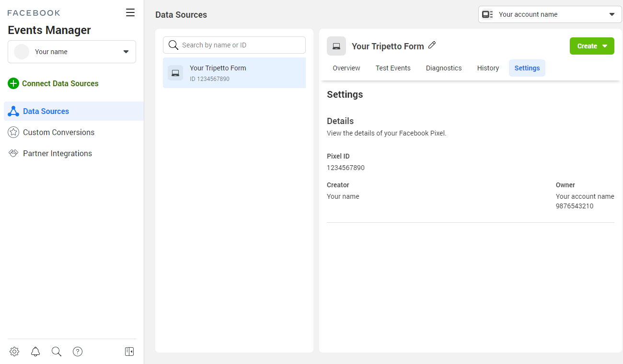Click the Partner Integrations handshake icon
This screenshot has height=364, width=623.
(x=13, y=153)
